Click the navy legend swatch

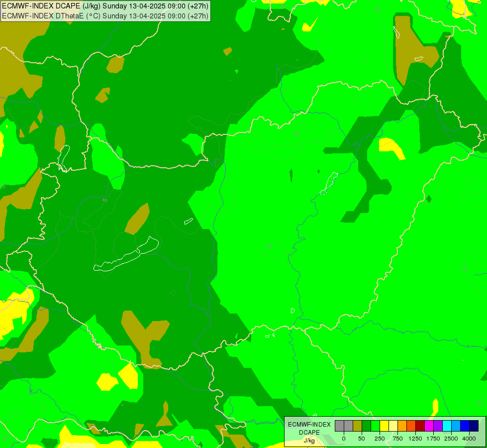coord(474,426)
